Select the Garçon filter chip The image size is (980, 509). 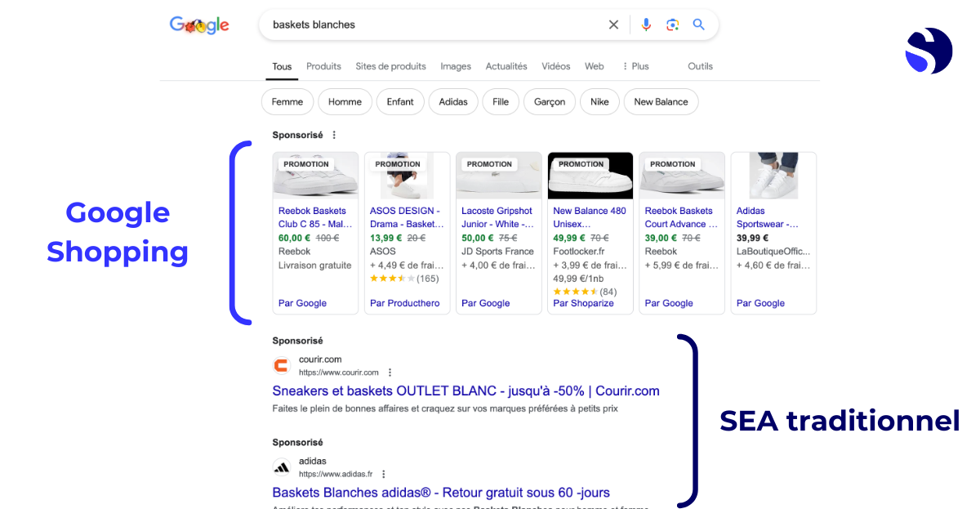tap(550, 102)
